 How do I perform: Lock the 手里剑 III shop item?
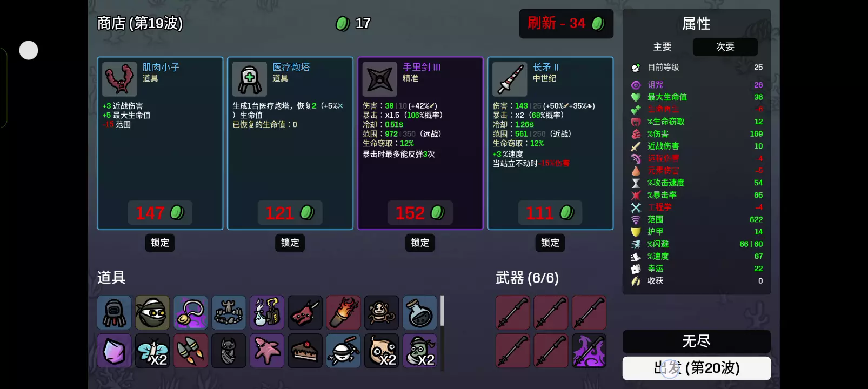pos(420,243)
